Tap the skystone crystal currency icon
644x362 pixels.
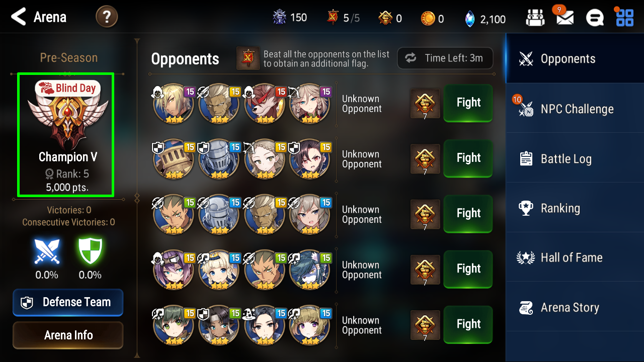click(469, 19)
